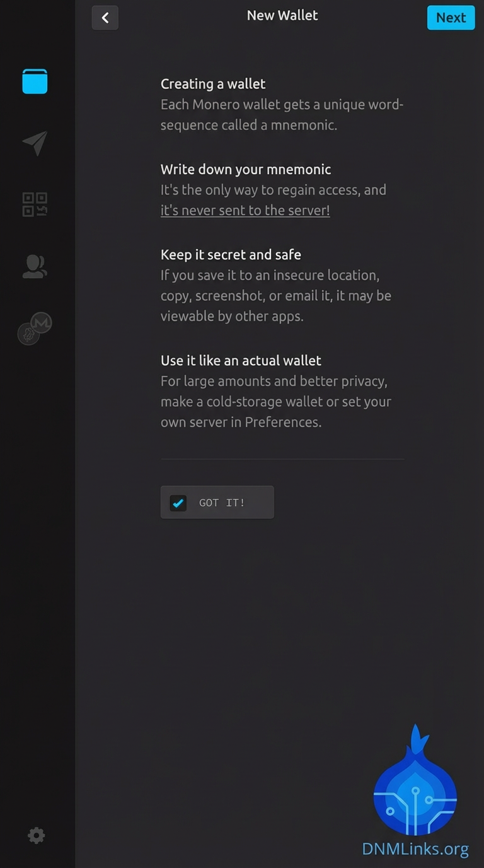Launch the QR code scanner icon

pyautogui.click(x=35, y=203)
